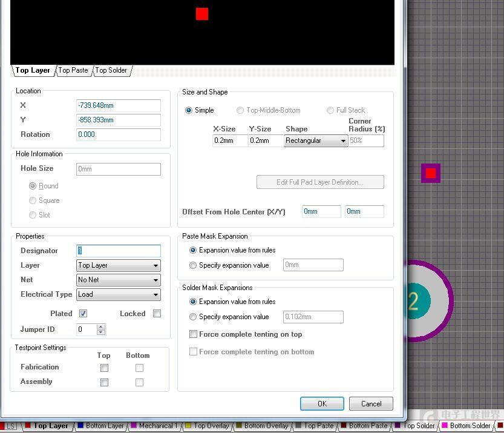Click the Y offset from hole center field
504x433 pixels.
pos(364,211)
